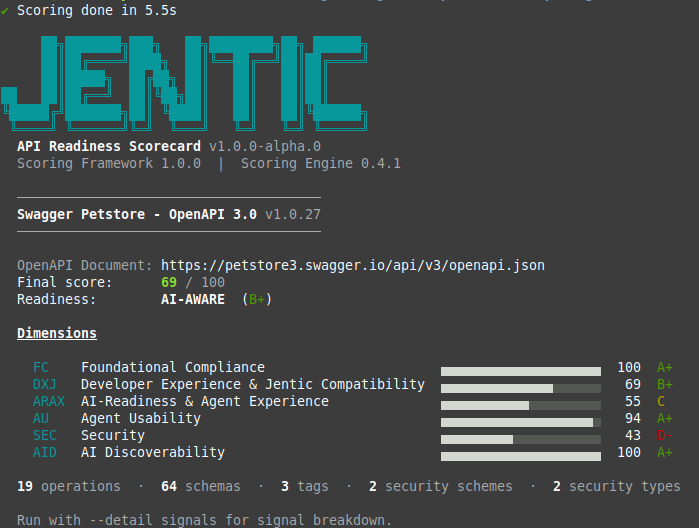Screen dimensions: 699x528
Task: Click the Security score value '43'
Action: tap(633, 435)
